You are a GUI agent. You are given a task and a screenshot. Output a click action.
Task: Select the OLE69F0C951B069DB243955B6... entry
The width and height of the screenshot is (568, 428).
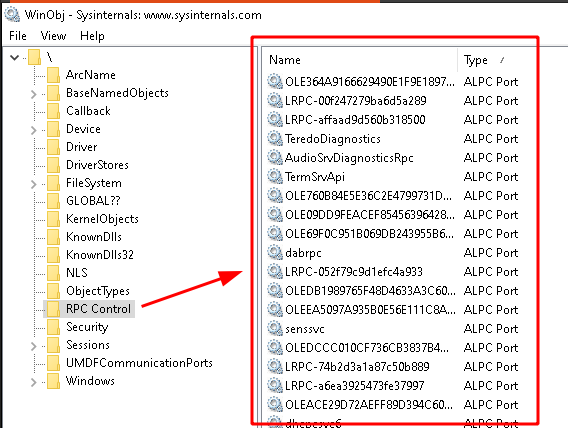pyautogui.click(x=369, y=234)
